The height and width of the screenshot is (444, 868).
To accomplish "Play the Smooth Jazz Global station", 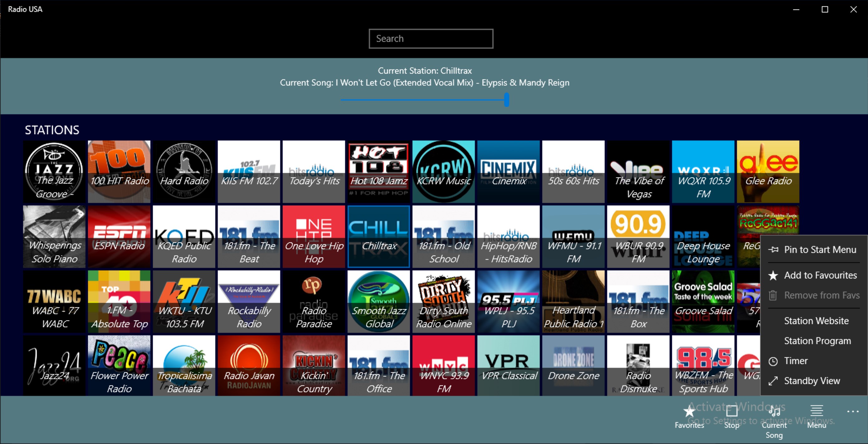I will click(x=379, y=301).
